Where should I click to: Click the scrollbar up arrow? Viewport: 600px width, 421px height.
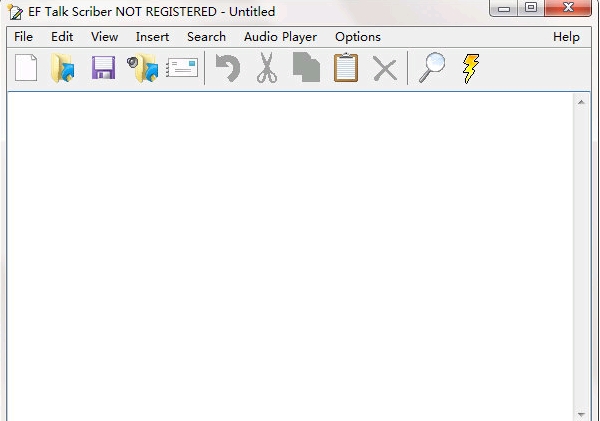pyautogui.click(x=581, y=102)
